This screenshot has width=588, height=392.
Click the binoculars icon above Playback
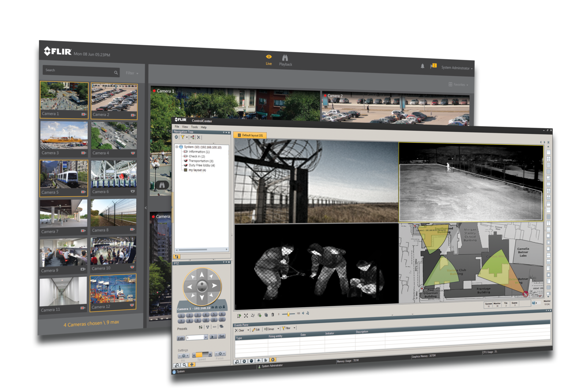(285, 58)
